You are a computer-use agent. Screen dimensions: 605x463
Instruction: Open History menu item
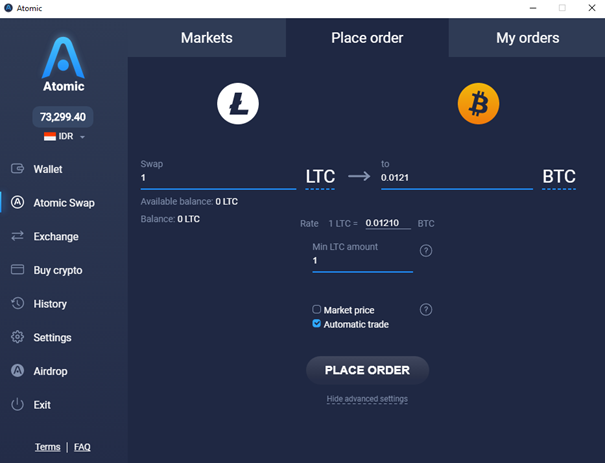[50, 304]
